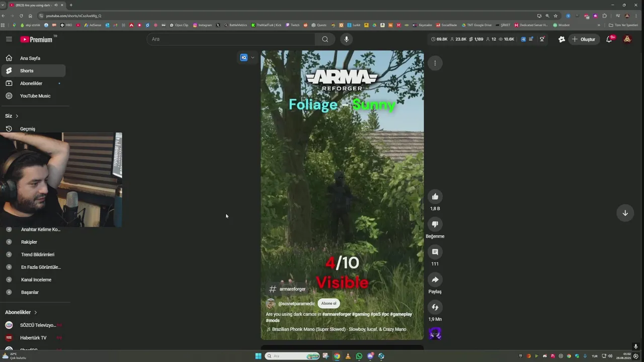Start voice search with microphone
Viewport: 644px width, 362px height.
pyautogui.click(x=346, y=39)
